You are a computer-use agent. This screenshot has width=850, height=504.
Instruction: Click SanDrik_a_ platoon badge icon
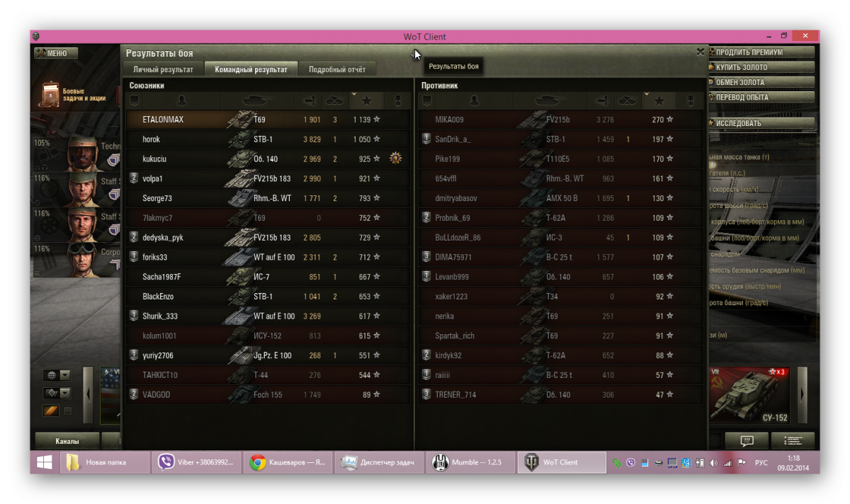pyautogui.click(x=426, y=139)
